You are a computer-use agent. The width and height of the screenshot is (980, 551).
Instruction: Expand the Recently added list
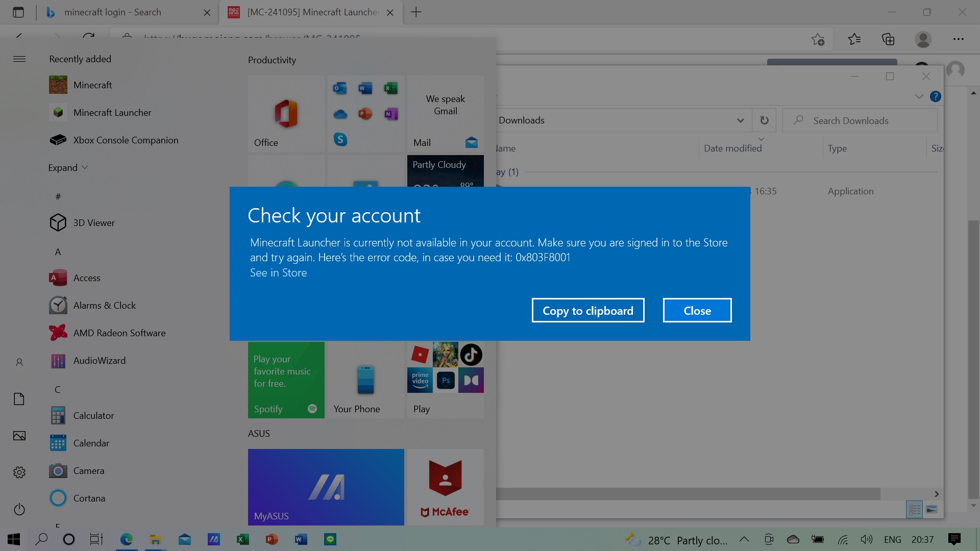click(68, 167)
